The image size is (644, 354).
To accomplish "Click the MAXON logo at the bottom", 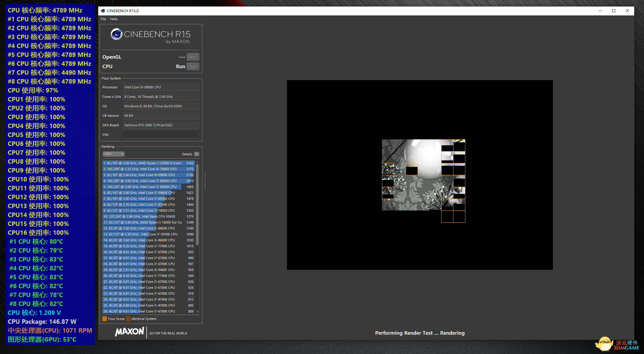I will coord(130,332).
